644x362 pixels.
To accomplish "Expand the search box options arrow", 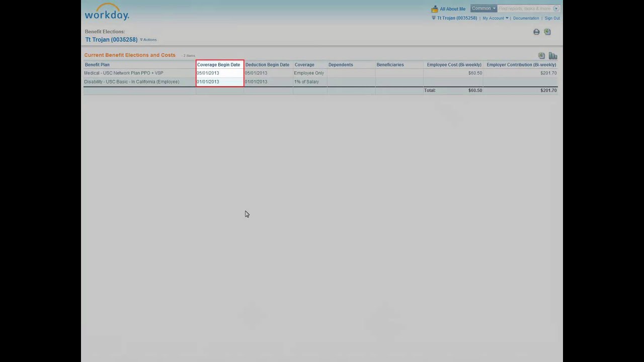I will click(556, 9).
